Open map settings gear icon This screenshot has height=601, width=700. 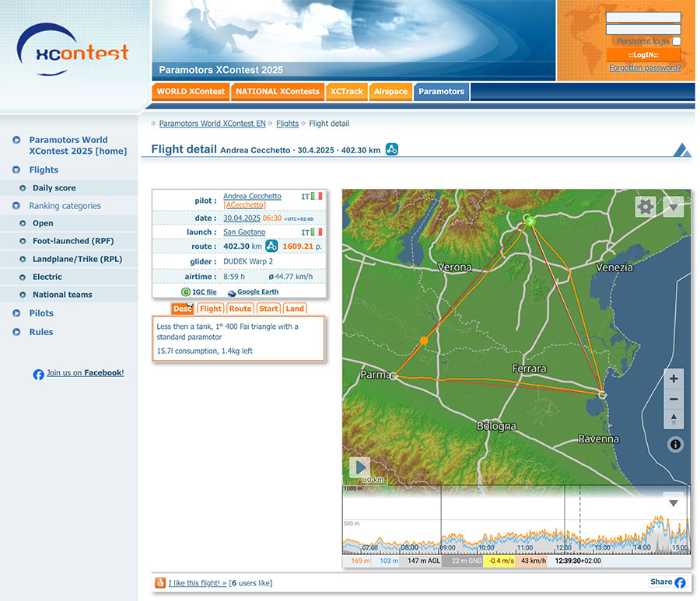point(645,206)
